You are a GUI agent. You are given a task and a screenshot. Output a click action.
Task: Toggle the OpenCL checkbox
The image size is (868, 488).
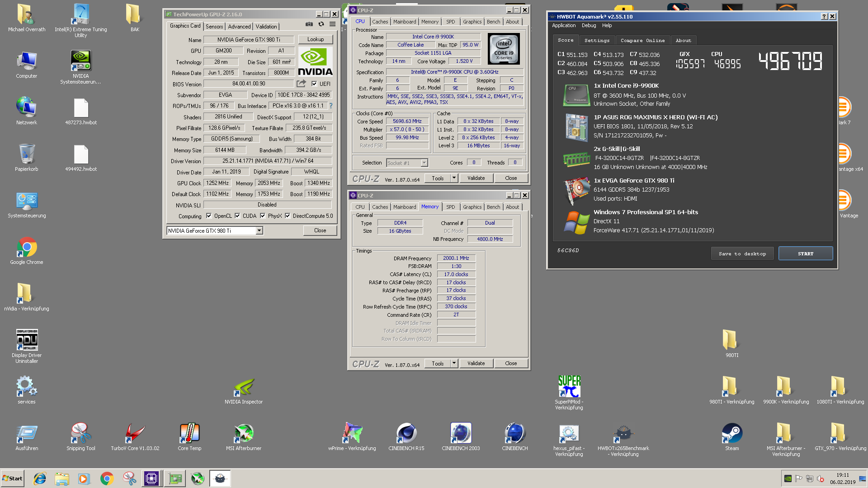(209, 216)
